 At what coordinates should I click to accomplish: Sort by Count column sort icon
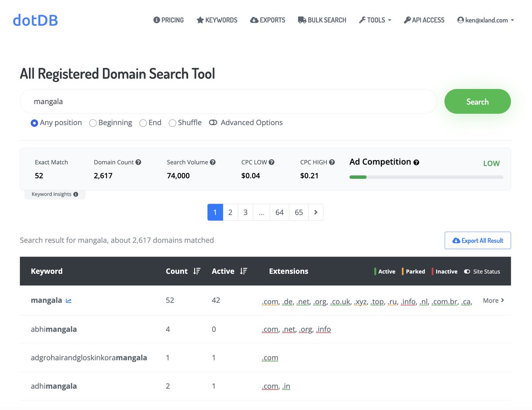(x=197, y=271)
